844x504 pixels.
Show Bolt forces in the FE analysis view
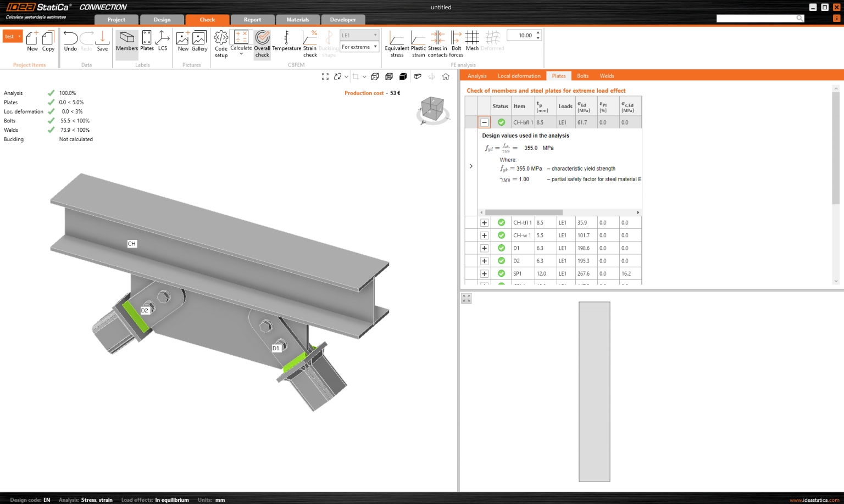coord(456,43)
